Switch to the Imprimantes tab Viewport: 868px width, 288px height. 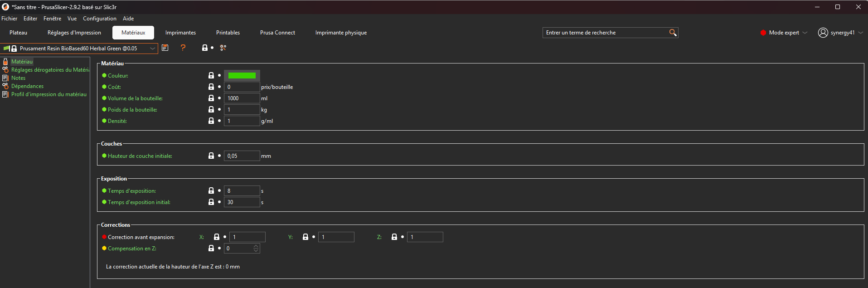point(180,33)
